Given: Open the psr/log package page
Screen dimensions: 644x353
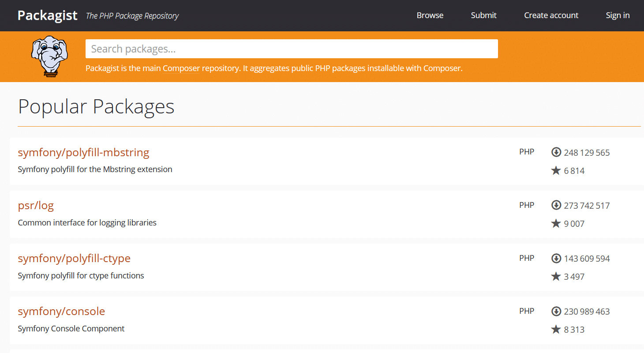Looking at the screenshot, I should click(36, 206).
